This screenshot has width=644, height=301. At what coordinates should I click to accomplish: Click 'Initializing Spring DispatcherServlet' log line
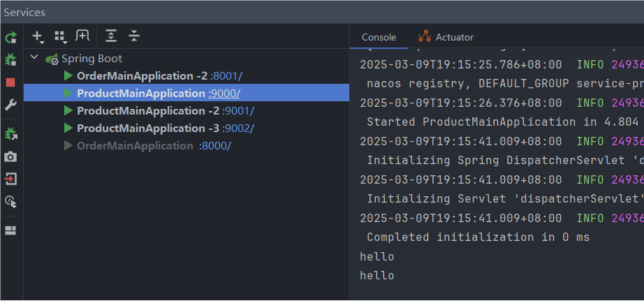(505, 160)
